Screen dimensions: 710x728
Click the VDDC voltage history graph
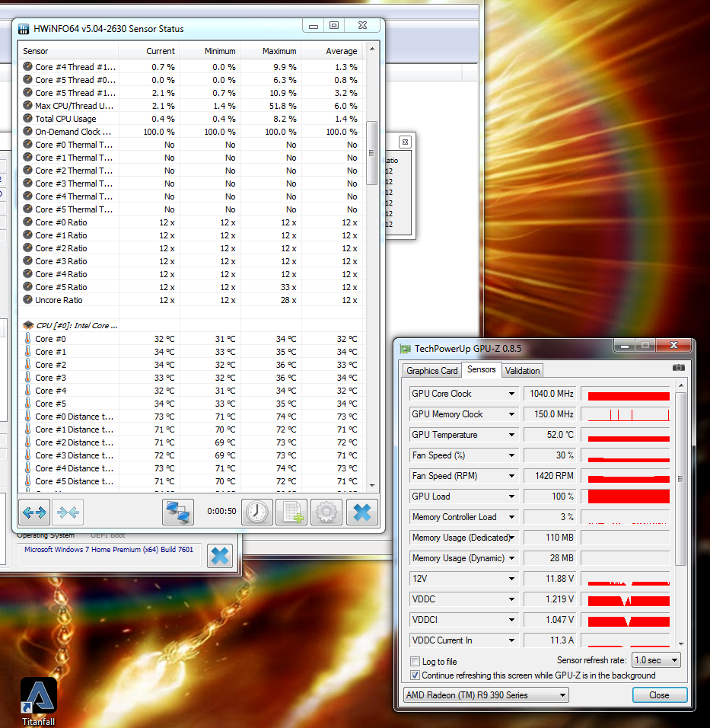tap(625, 599)
